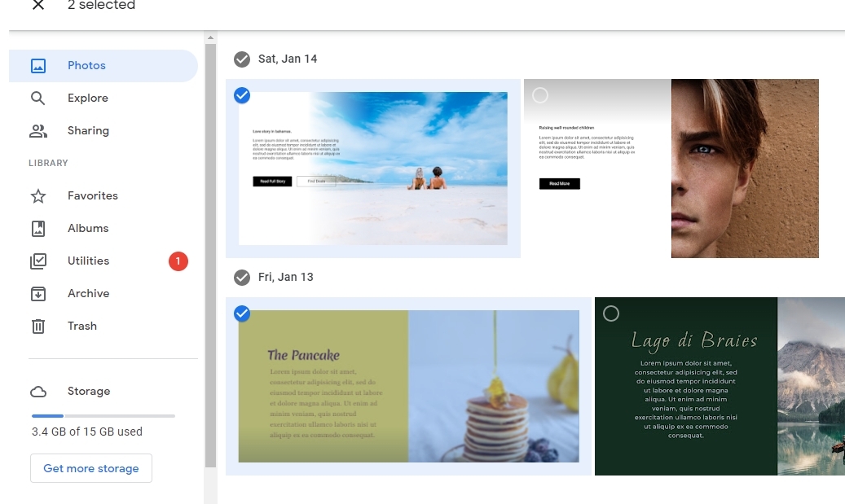This screenshot has height=504, width=845.
Task: Open Favorites via the star icon
Action: 38,196
